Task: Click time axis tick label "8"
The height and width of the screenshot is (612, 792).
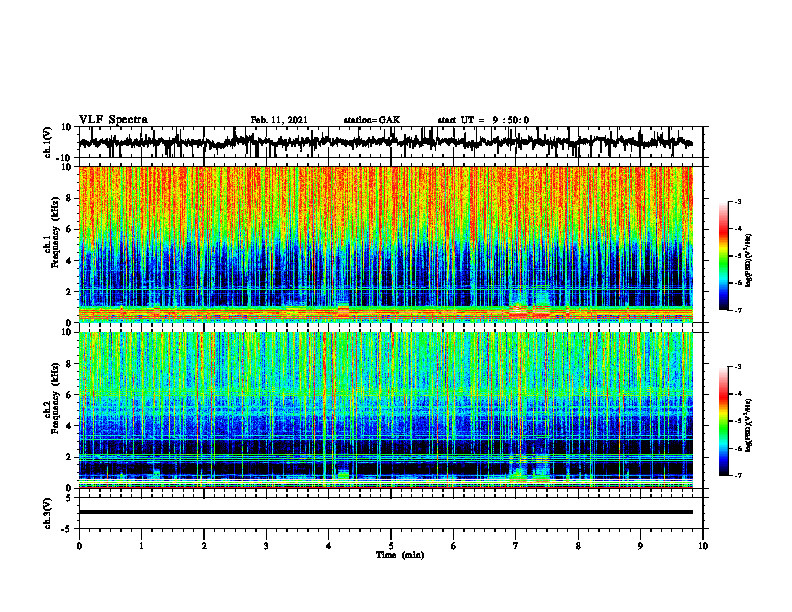Action: click(578, 546)
